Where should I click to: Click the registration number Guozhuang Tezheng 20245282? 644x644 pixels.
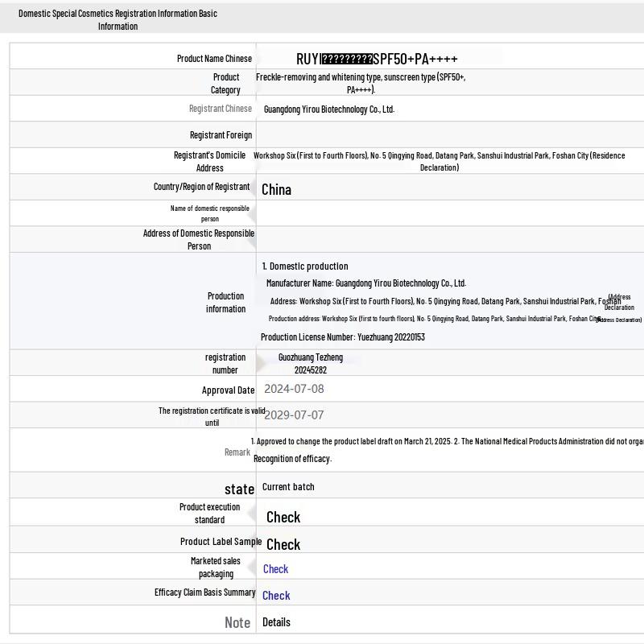[x=310, y=364]
